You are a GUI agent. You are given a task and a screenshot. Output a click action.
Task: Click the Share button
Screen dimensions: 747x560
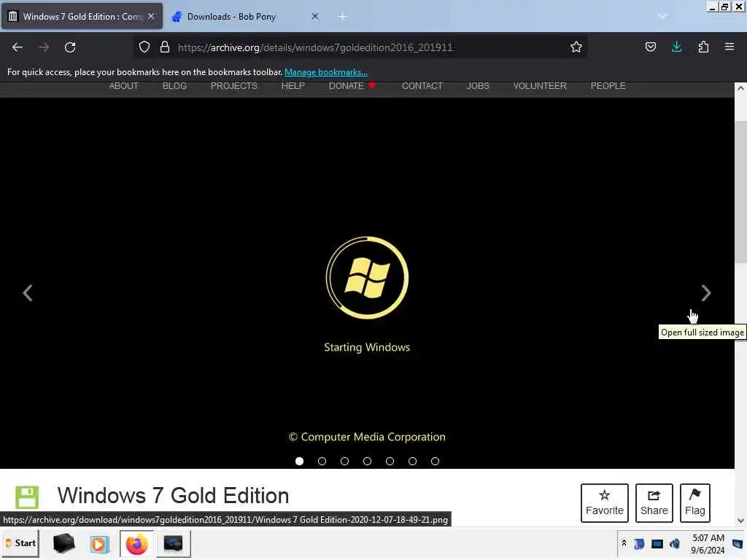tap(654, 503)
